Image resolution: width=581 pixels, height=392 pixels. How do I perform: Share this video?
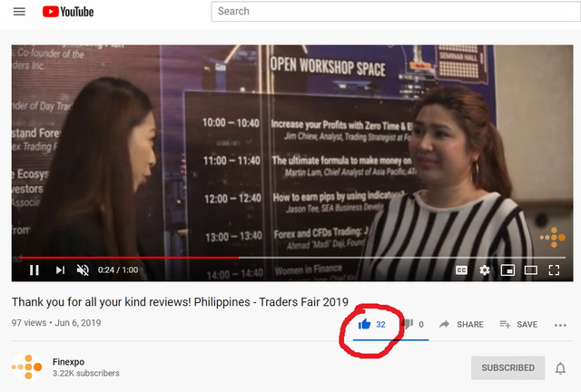tap(461, 325)
